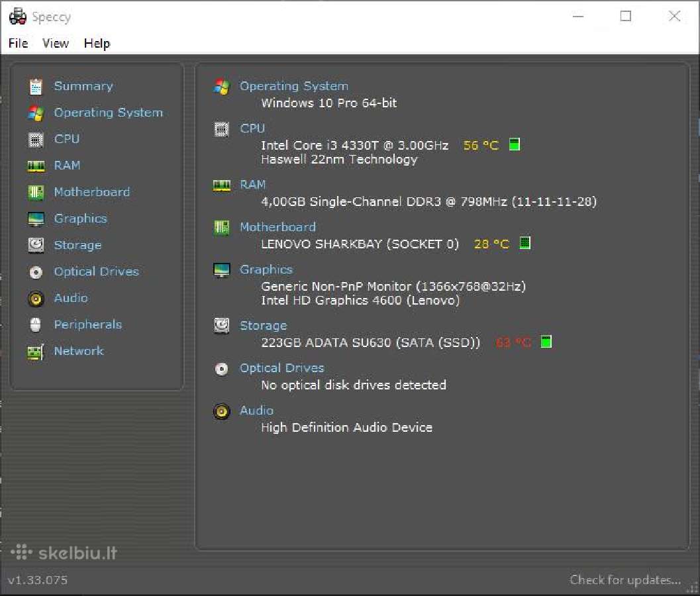Click the Storage hard drive icon in sidebar
700x596 pixels.
coord(36,245)
